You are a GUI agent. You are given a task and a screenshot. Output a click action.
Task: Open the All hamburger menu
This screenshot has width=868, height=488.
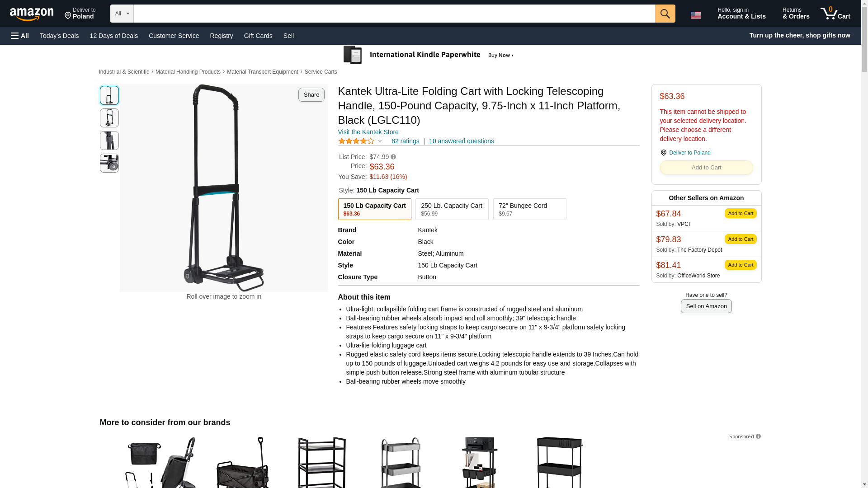(20, 36)
